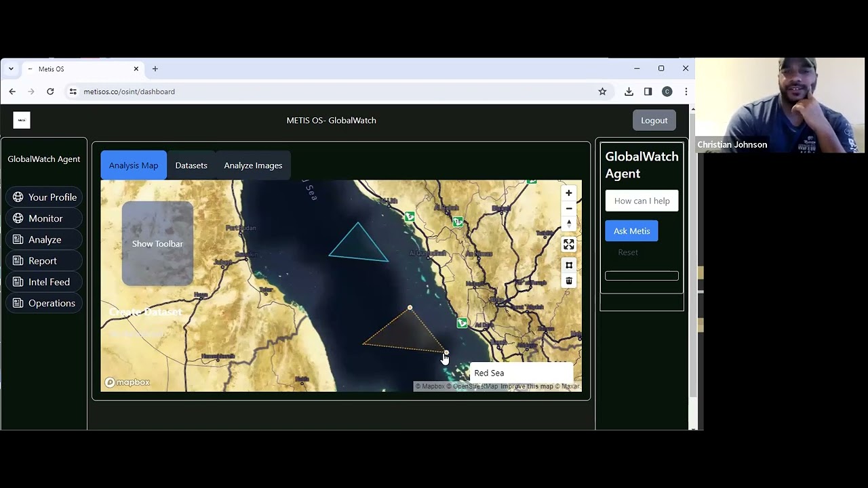The width and height of the screenshot is (868, 488).
Task: Click METIS OS- GlobalWatch header title
Action: (x=331, y=120)
